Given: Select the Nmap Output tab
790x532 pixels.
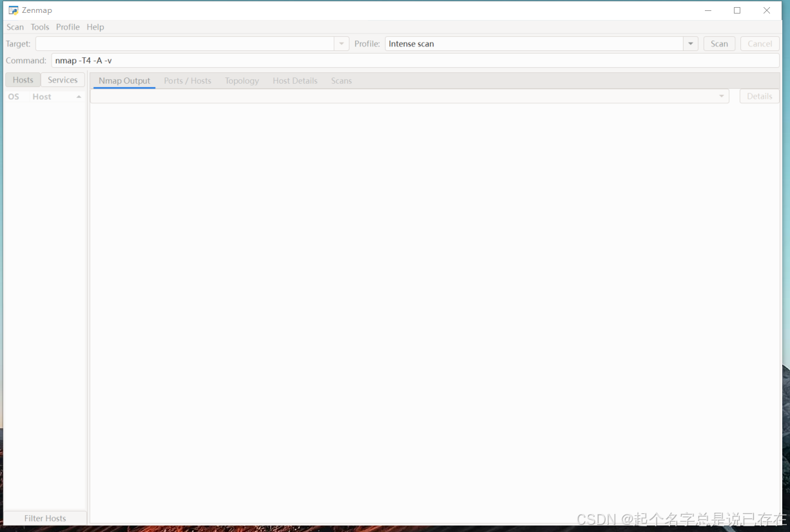Looking at the screenshot, I should point(124,81).
